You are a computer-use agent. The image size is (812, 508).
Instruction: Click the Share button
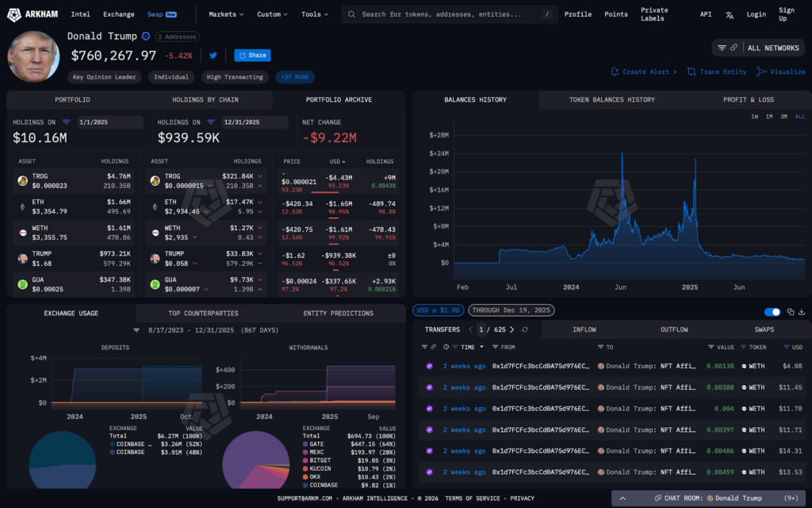coord(252,56)
